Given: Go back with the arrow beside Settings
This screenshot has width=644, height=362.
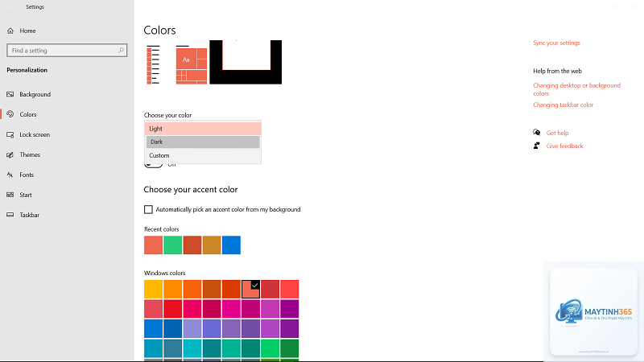Looking at the screenshot, I should pyautogui.click(x=10, y=7).
